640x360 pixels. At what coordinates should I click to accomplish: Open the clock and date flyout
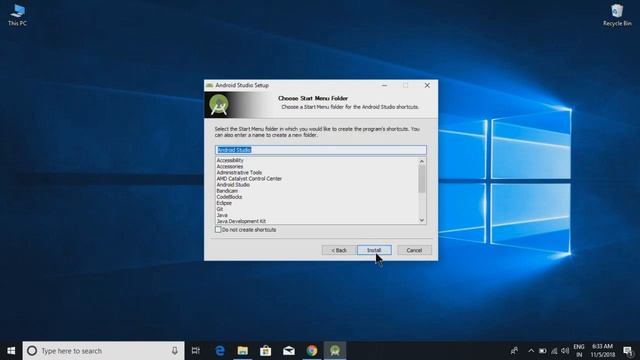click(x=602, y=351)
